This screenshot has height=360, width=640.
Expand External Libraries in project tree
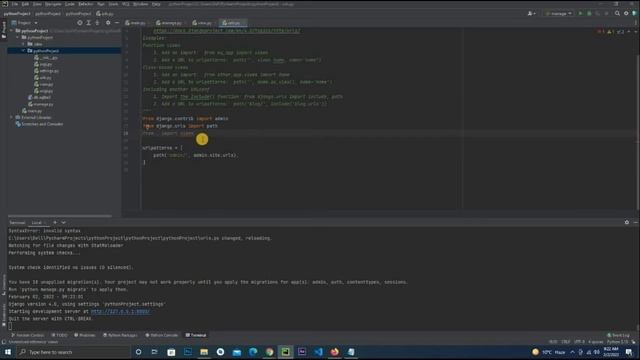tap(11, 118)
